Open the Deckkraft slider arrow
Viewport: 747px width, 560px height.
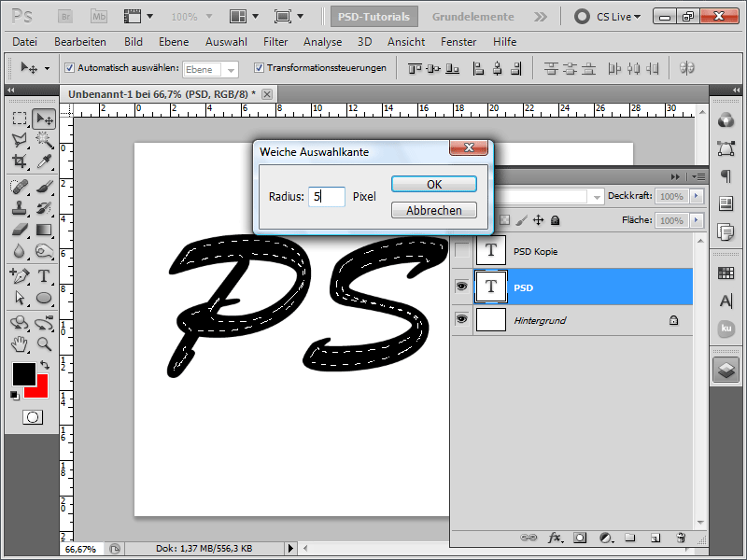pos(697,196)
